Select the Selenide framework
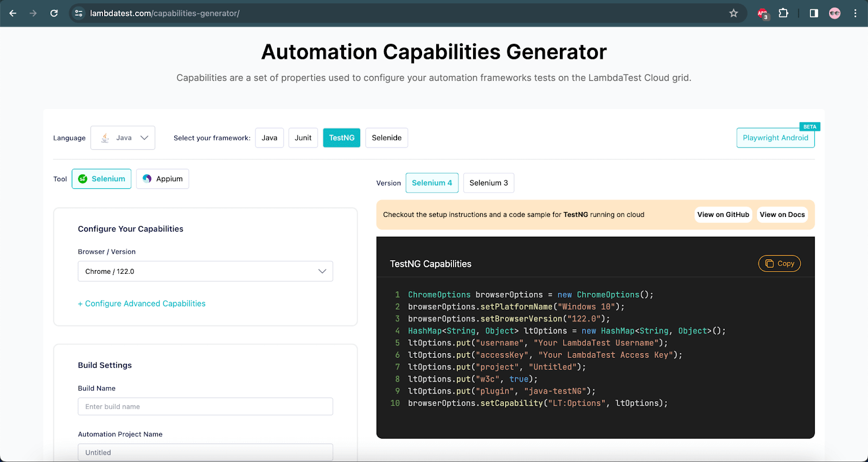868x462 pixels. click(387, 138)
